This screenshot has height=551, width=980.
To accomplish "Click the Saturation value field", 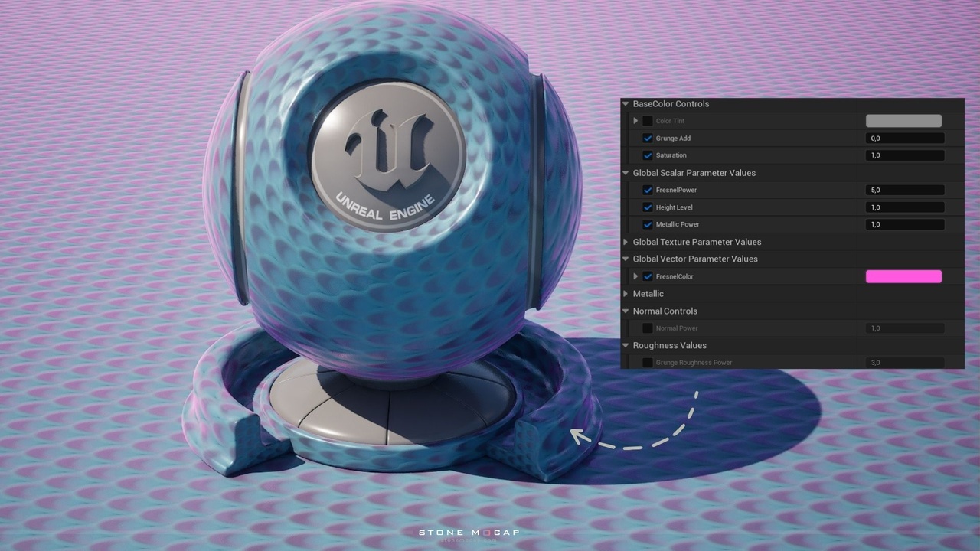I will 905,155.
